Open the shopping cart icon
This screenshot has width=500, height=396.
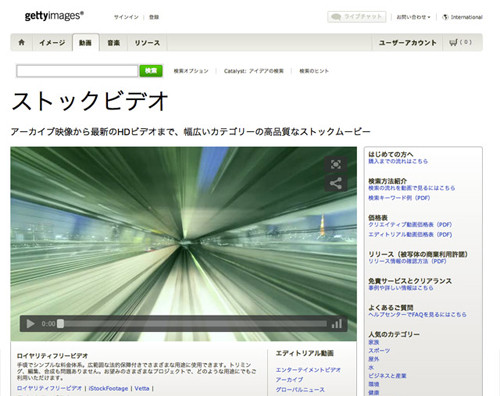(x=453, y=42)
